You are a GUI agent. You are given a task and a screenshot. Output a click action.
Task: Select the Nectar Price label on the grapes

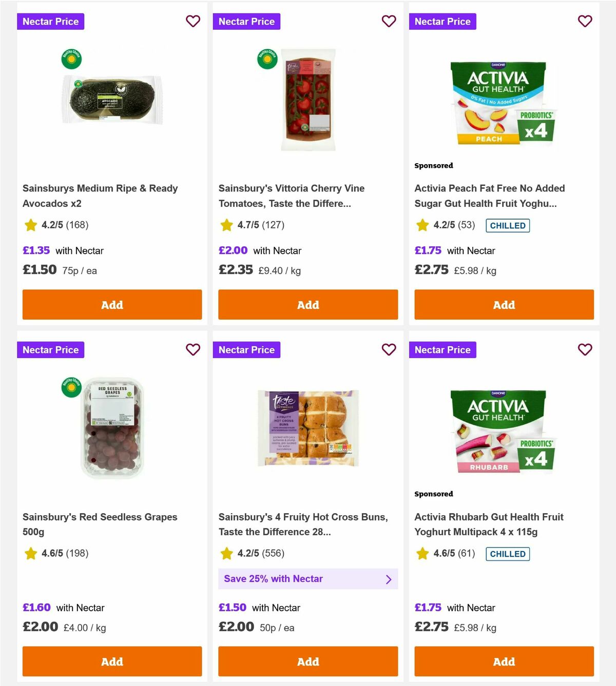50,349
